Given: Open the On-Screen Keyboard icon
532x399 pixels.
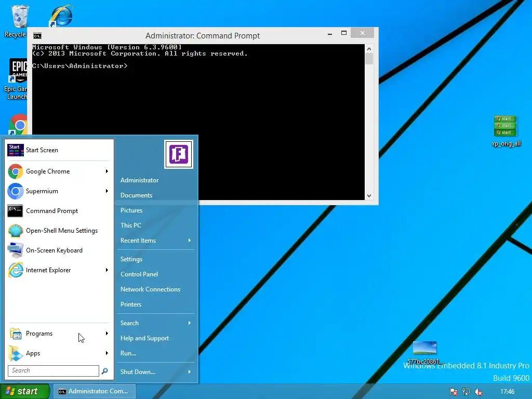Looking at the screenshot, I should (15, 250).
